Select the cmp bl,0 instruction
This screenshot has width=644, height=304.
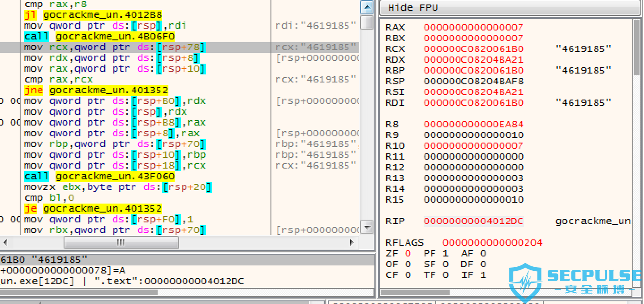point(49,198)
